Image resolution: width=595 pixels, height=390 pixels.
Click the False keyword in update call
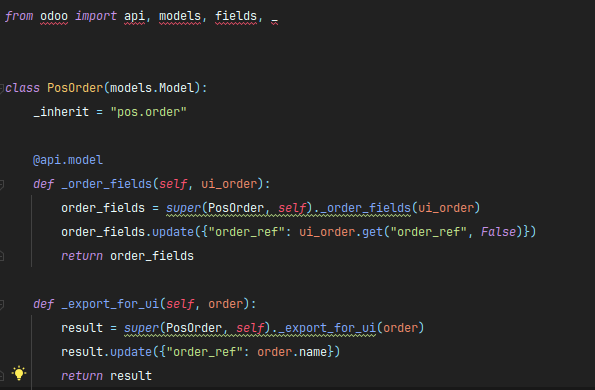point(499,232)
